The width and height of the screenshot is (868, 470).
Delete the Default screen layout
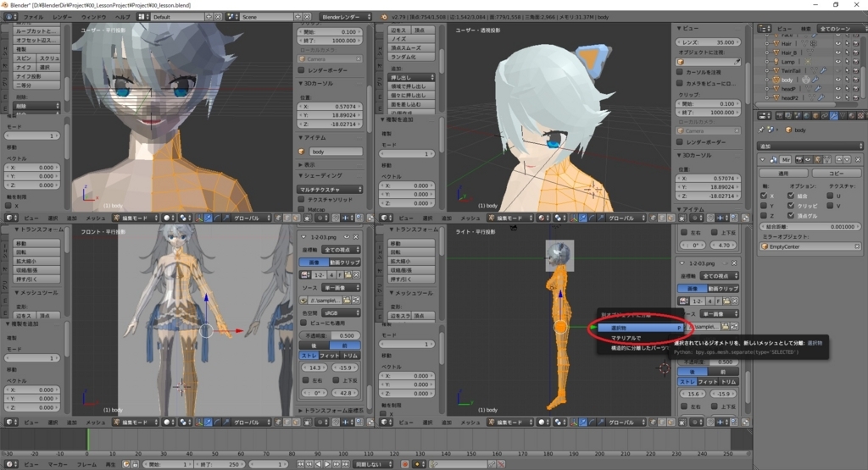click(x=218, y=17)
